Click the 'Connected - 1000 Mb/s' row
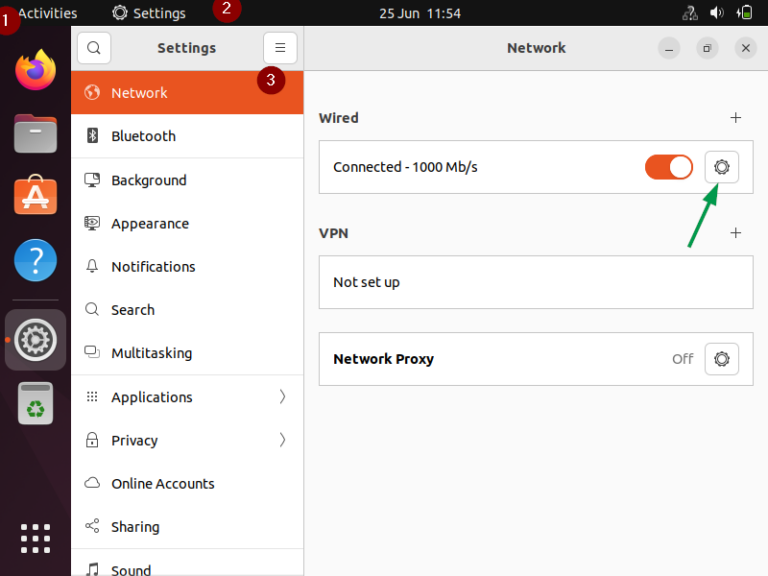 (536, 167)
